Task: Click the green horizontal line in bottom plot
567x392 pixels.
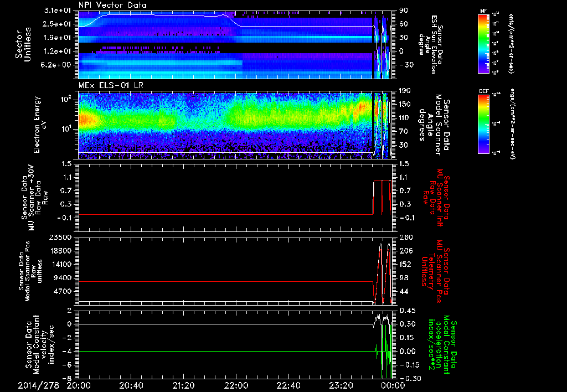Action: (221, 351)
